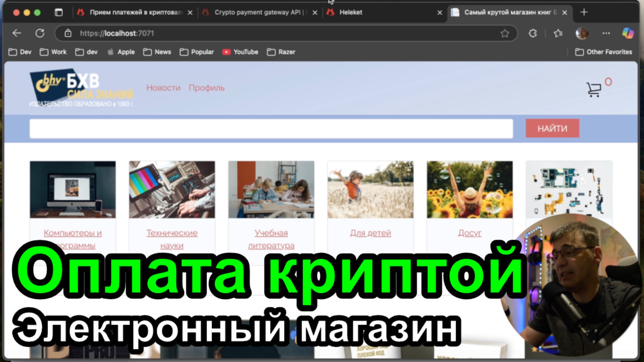Open Settings and more ellipsis menu
644x362 pixels.
(x=606, y=33)
